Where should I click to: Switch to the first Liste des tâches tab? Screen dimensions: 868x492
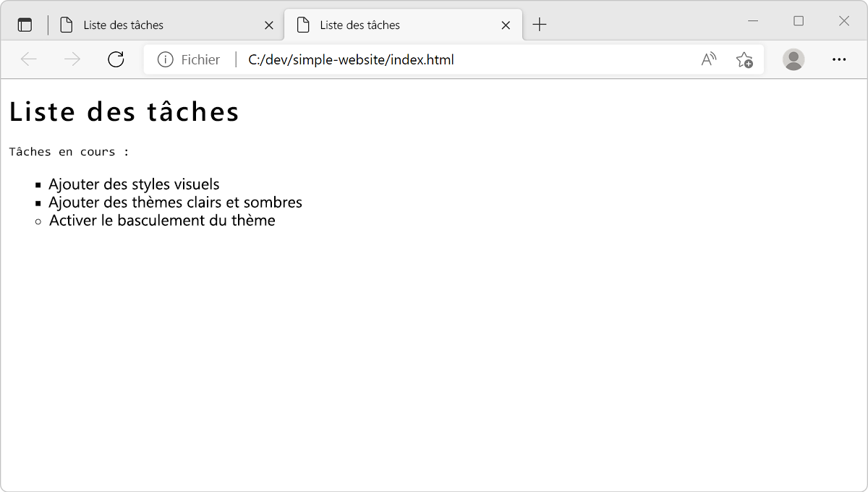(x=167, y=25)
